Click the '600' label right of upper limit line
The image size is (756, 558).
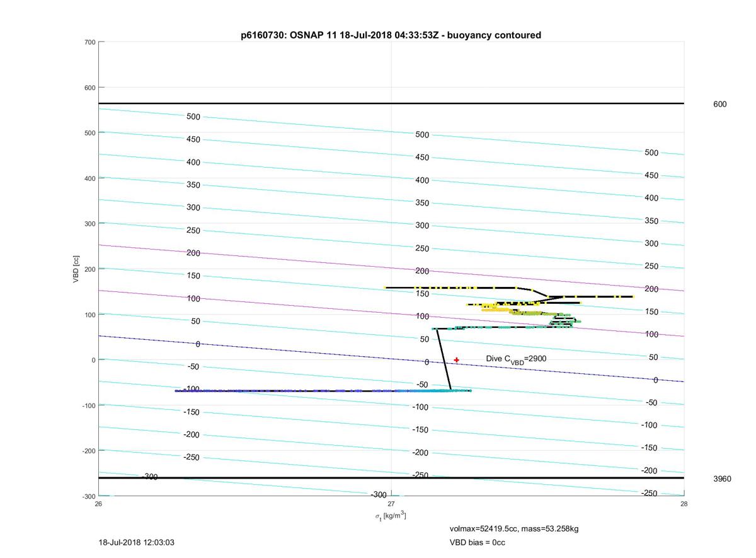719,104
